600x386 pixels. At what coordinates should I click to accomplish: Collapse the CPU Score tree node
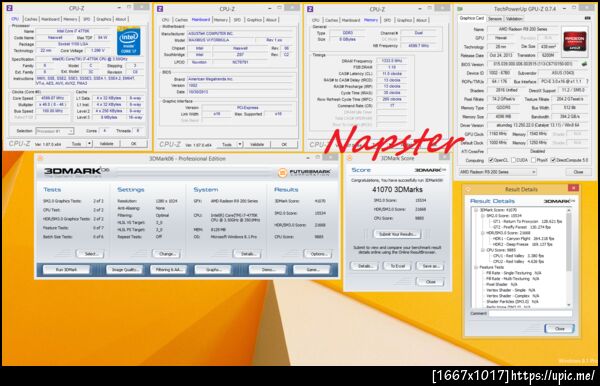483,250
